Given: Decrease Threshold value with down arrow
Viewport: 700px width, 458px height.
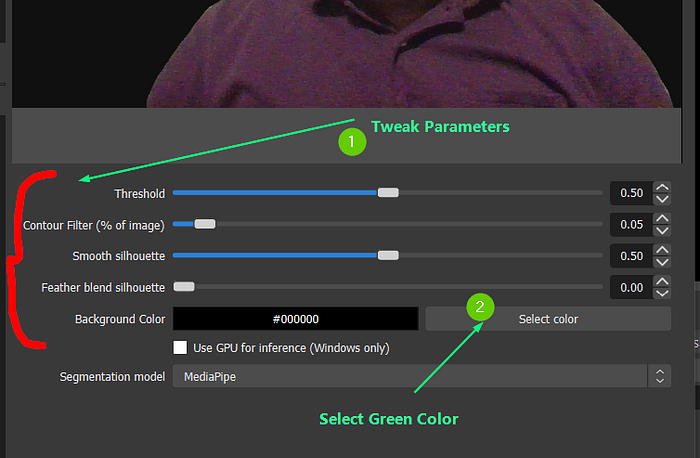Looking at the screenshot, I should click(x=662, y=199).
